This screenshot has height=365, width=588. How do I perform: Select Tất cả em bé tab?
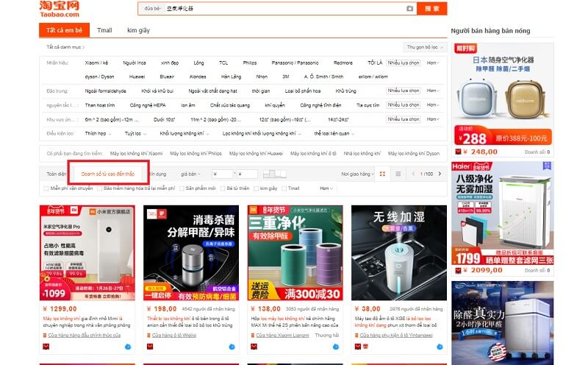click(64, 30)
